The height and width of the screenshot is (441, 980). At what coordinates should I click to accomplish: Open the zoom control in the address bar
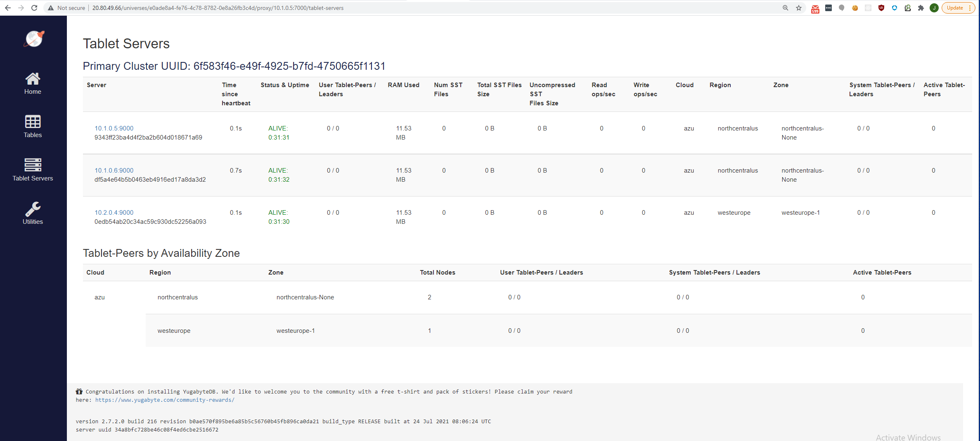(785, 7)
